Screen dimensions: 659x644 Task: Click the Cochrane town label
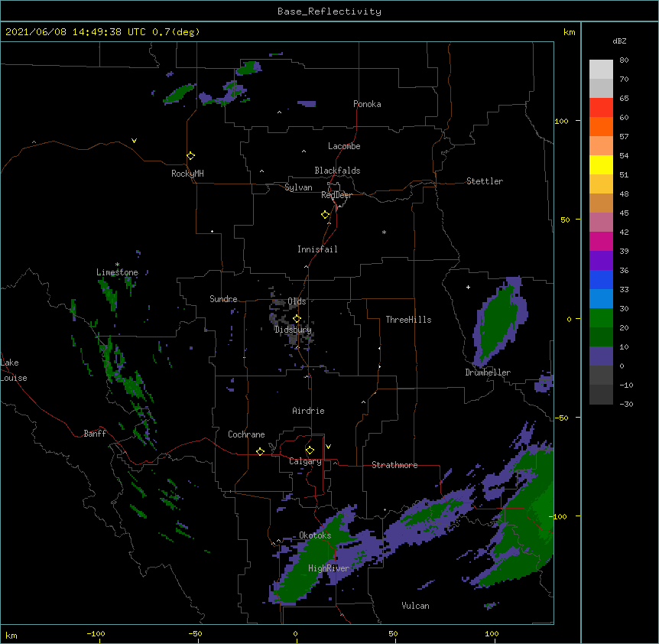point(246,434)
